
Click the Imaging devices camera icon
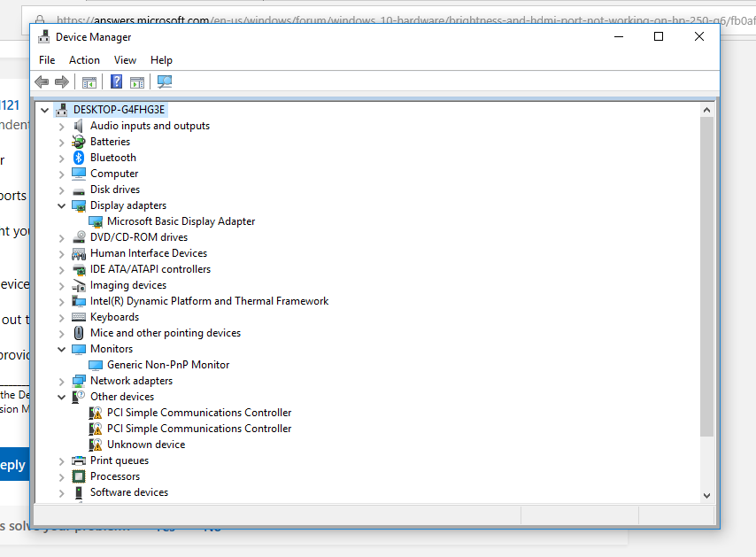(x=79, y=285)
